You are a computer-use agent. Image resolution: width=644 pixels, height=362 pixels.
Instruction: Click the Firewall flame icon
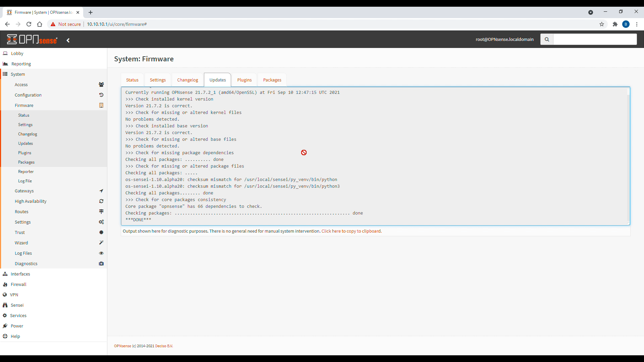[5, 284]
